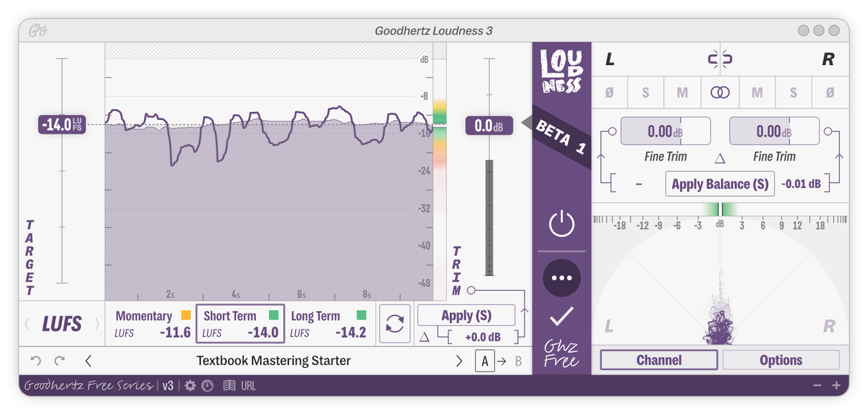Click the balance meter dB center mark
The image size is (868, 415).
[x=720, y=225]
